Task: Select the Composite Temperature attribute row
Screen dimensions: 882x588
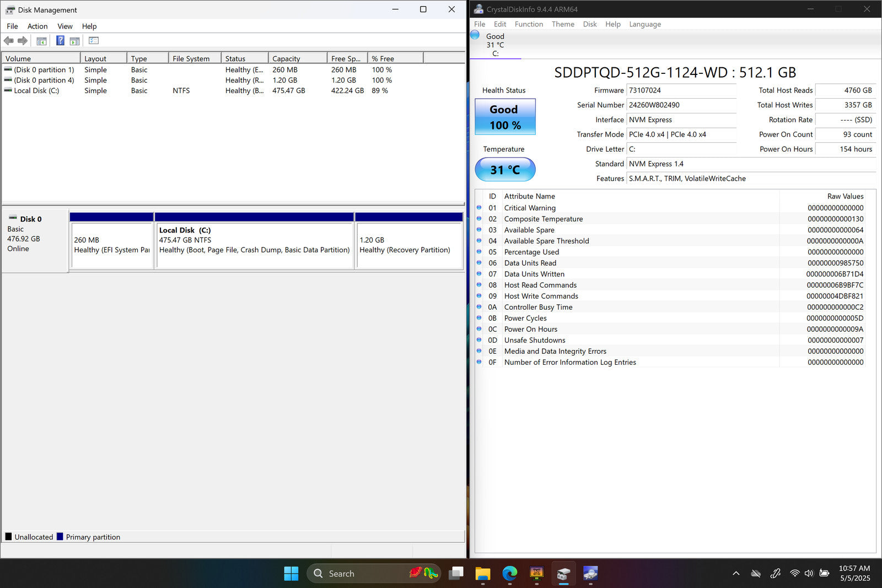Action: point(671,219)
